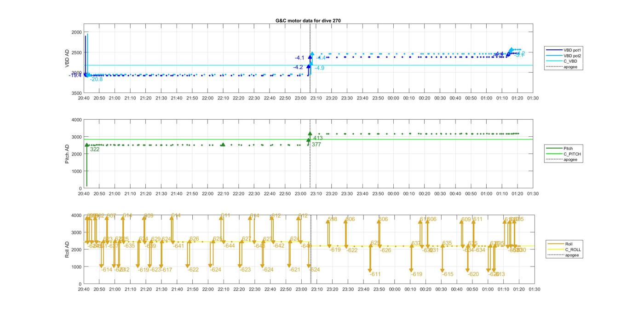Click the '22:00' x-axis tick of VBD plot
644x319 pixels.
207,98
